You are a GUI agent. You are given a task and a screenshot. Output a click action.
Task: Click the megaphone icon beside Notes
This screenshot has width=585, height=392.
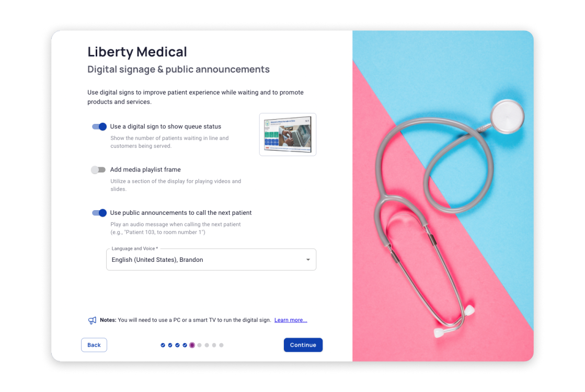pos(92,320)
